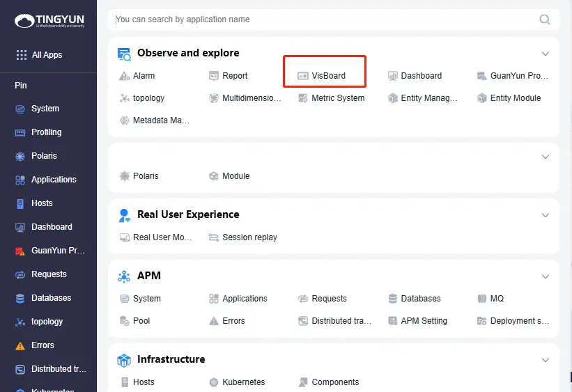Open Kubernetes icon under Infrastructure
This screenshot has height=392, width=572.
pos(214,382)
